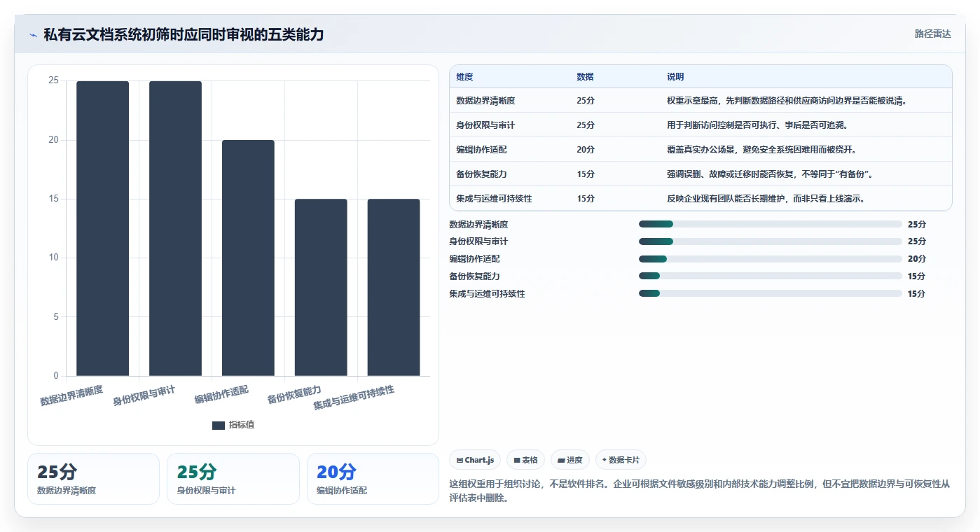Image resolution: width=980 pixels, height=532 pixels.
Task: Click the 备份恢复能力 progress row label
Action: tap(474, 276)
